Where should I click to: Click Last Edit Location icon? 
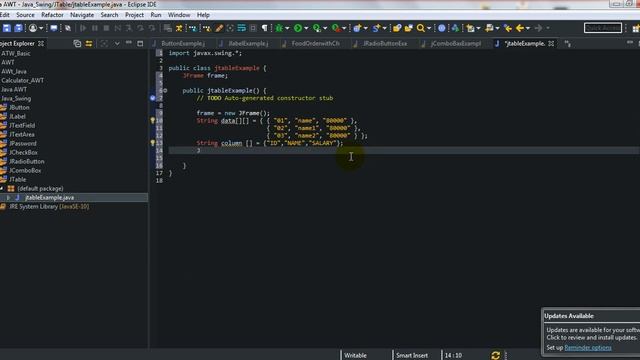[x=508, y=28]
